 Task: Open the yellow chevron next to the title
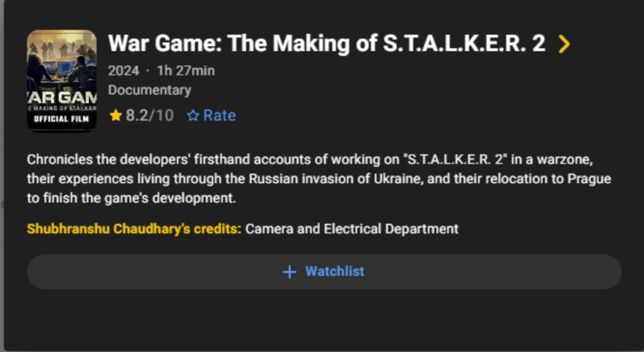[x=565, y=44]
